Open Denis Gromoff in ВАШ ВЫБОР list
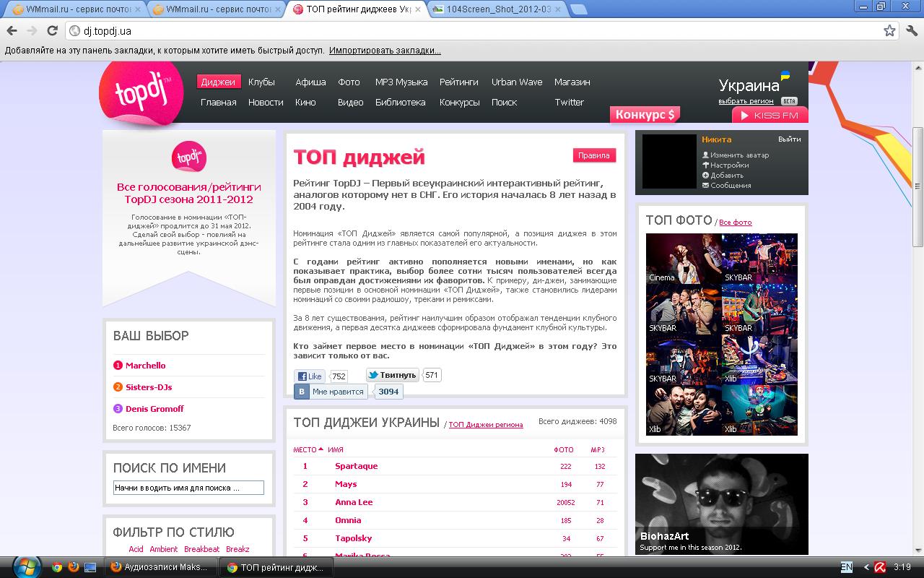The width and height of the screenshot is (924, 578). pyautogui.click(x=154, y=409)
